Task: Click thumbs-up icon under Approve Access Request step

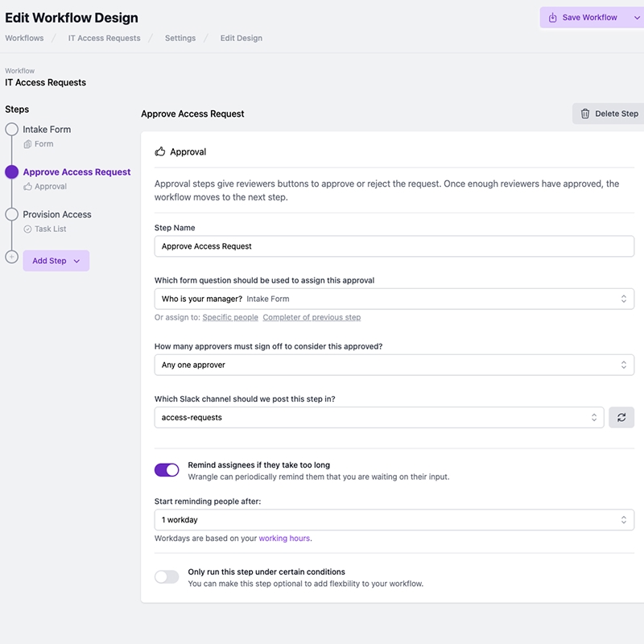Action: [28, 187]
